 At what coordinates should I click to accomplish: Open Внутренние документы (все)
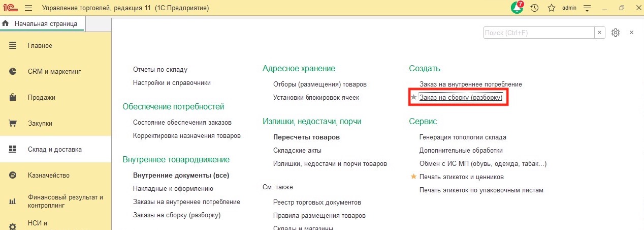coord(181,176)
